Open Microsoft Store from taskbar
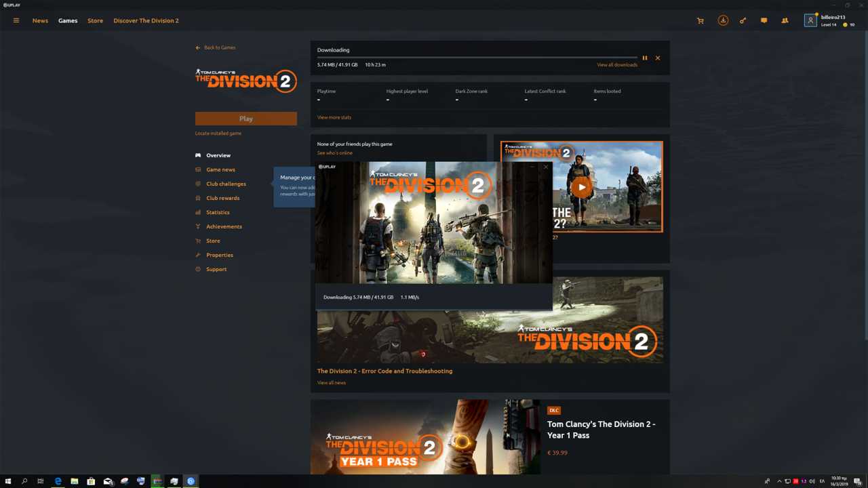This screenshot has height=488, width=868. [x=91, y=481]
